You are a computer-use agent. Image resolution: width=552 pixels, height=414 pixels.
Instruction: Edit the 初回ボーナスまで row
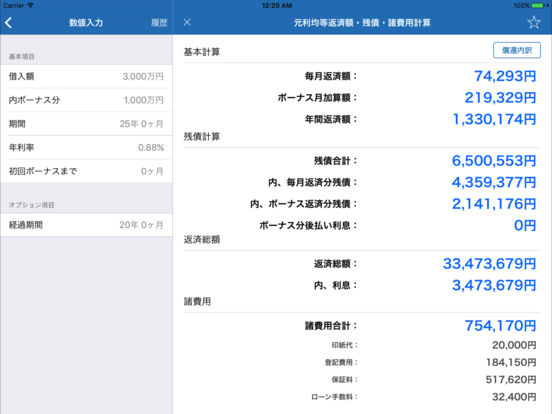tap(86, 171)
